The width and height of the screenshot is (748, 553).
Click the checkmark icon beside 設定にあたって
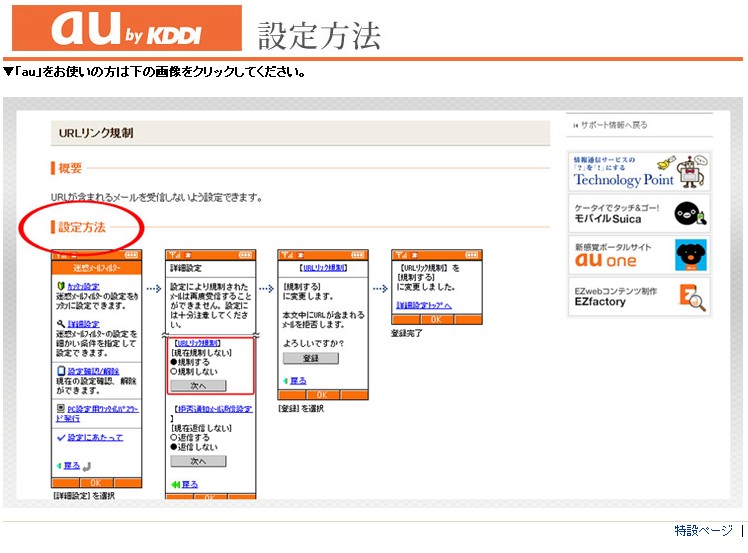click(60, 438)
